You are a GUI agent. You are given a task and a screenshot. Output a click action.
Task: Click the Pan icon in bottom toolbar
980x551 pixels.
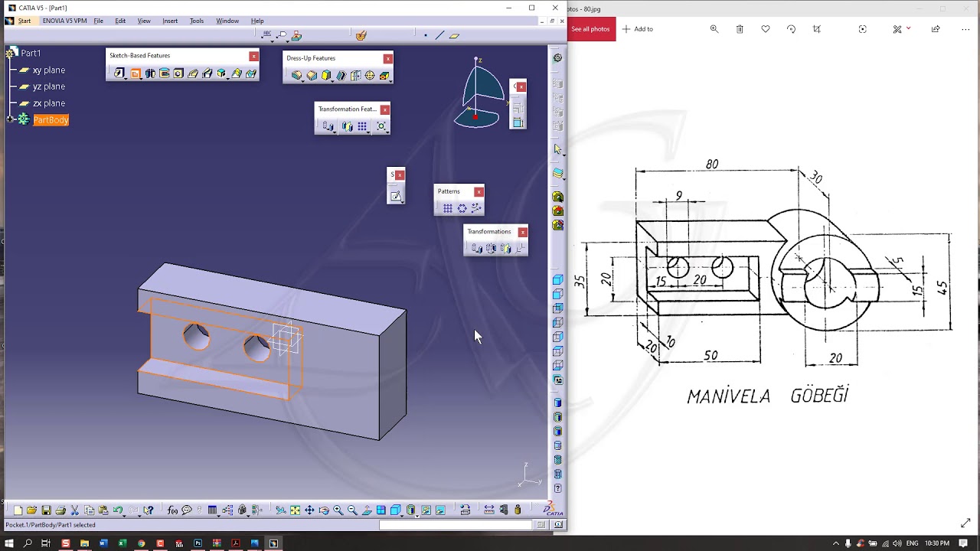tap(309, 510)
